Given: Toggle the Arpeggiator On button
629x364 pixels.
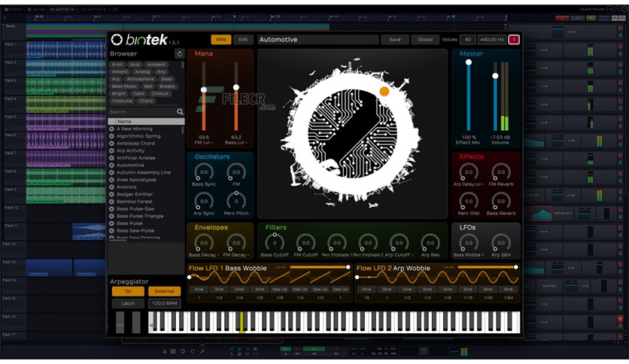Looking at the screenshot, I should click(128, 291).
